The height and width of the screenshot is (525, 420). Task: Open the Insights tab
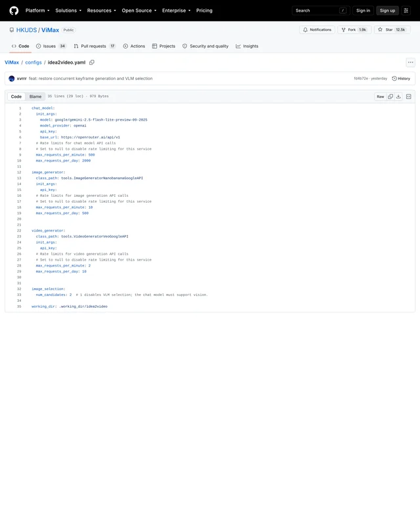point(247,46)
